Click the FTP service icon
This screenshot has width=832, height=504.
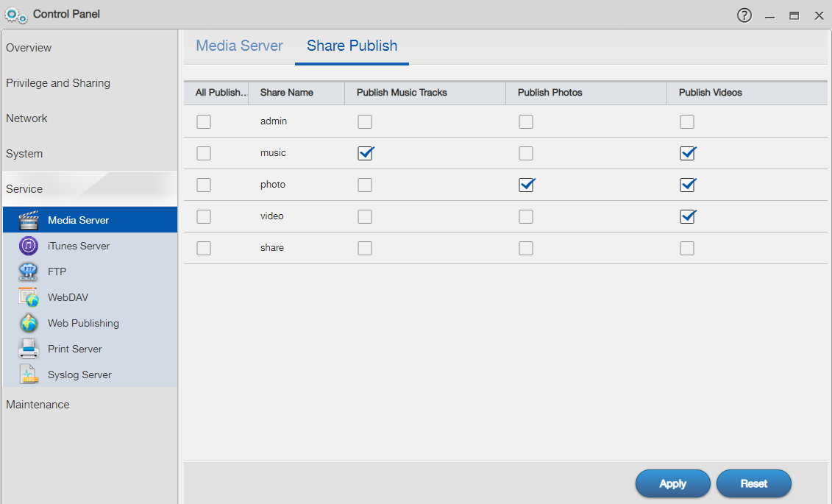point(29,271)
